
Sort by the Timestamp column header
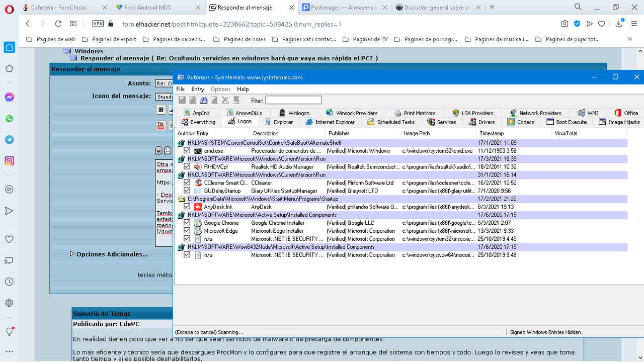point(513,133)
